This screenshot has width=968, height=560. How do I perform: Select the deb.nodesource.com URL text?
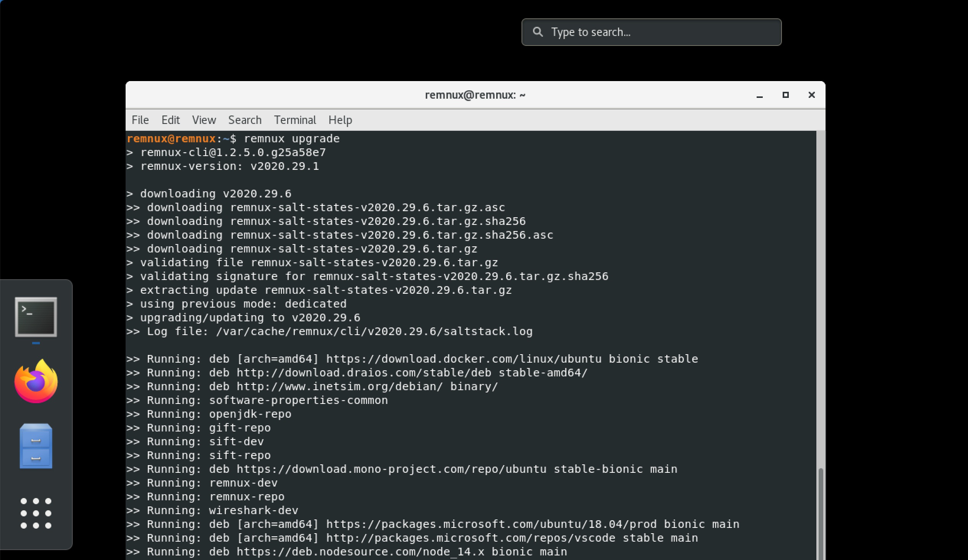click(361, 552)
